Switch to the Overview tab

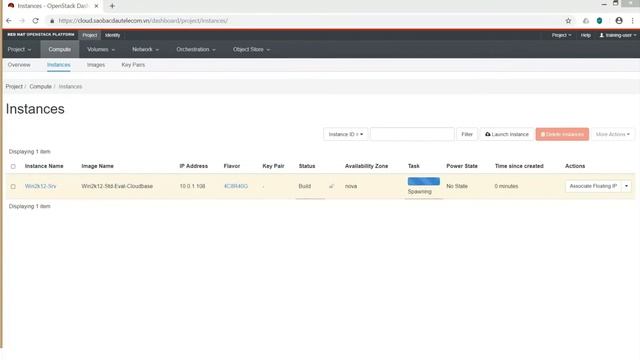coord(19,65)
